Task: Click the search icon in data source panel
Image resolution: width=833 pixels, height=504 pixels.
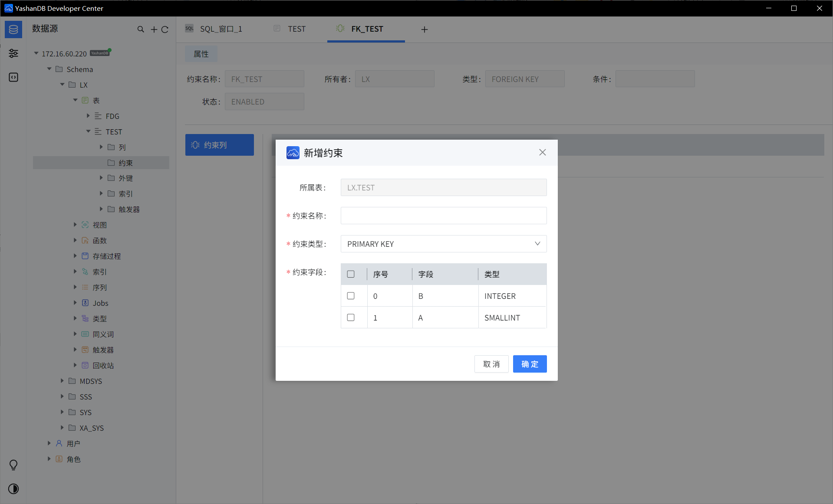Action: (x=141, y=29)
